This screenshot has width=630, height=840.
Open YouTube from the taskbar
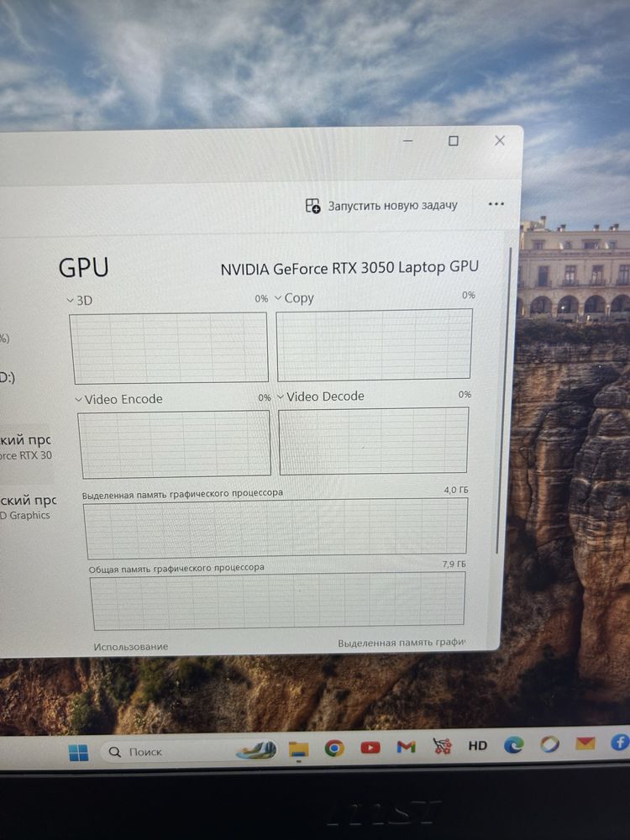click(370, 747)
